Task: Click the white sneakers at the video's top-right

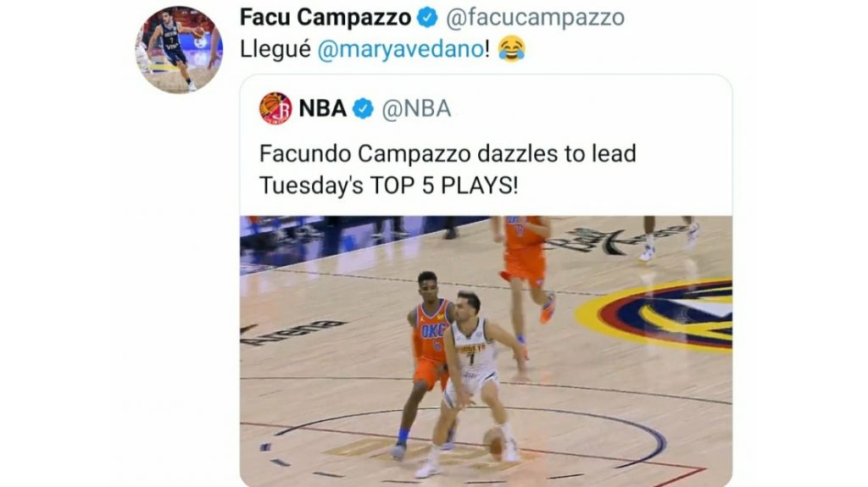Action: click(670, 240)
